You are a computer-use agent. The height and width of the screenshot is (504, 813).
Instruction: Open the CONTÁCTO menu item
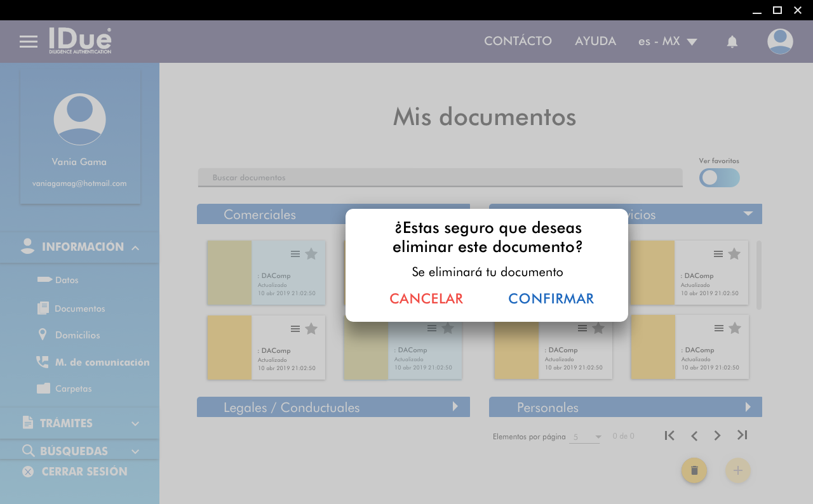[518, 41]
